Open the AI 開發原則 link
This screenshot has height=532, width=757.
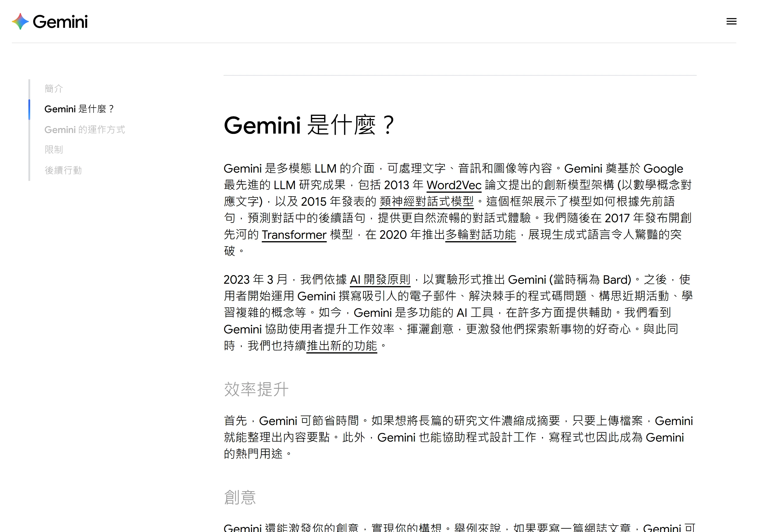(380, 280)
